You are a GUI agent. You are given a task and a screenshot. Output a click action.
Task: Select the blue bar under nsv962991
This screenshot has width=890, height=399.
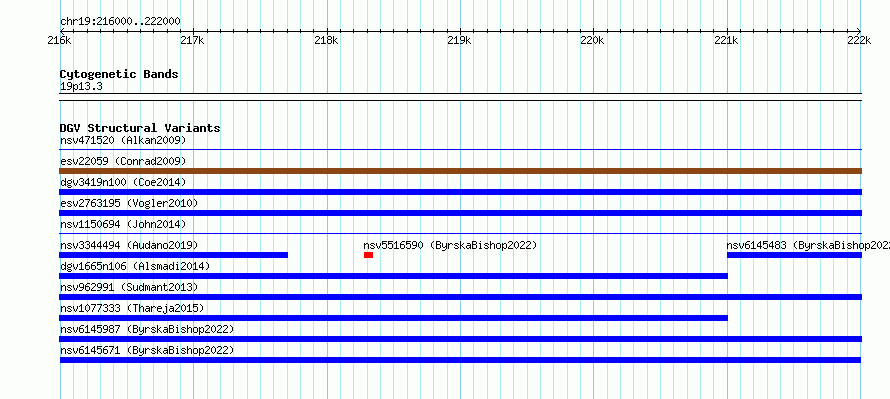[461, 297]
